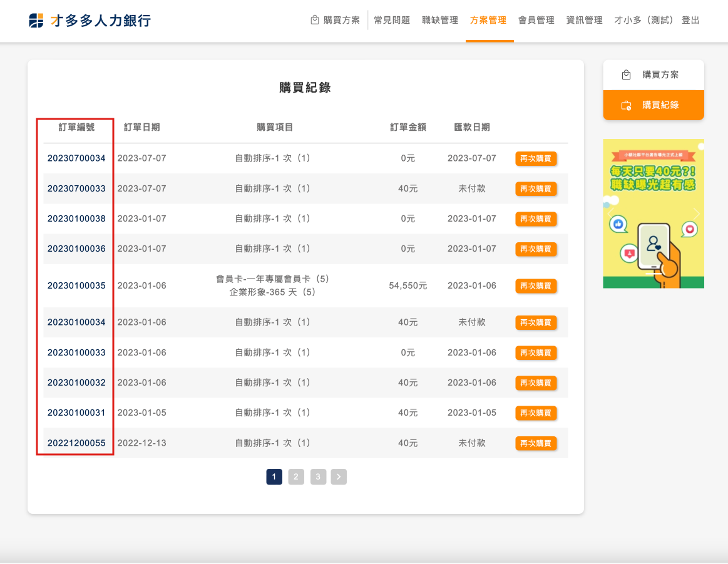Viewport: 728px width, 564px height.
Task: Go to page 2 of purchase records
Action: click(296, 477)
